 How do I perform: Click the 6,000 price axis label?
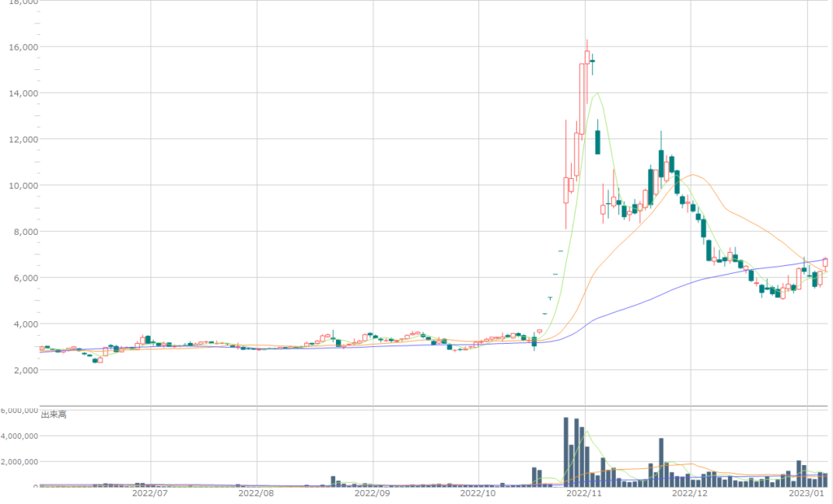click(25, 278)
